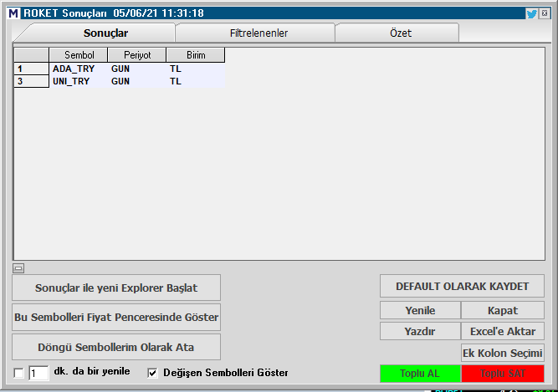Click the Birim column header
558x392 pixels.
point(196,55)
